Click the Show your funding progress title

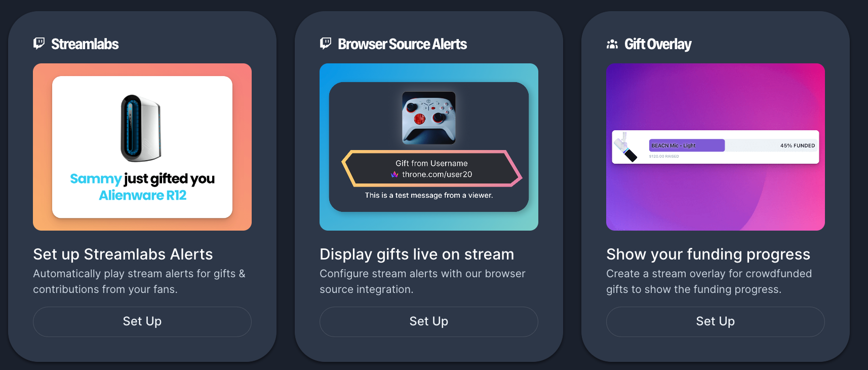pyautogui.click(x=708, y=254)
